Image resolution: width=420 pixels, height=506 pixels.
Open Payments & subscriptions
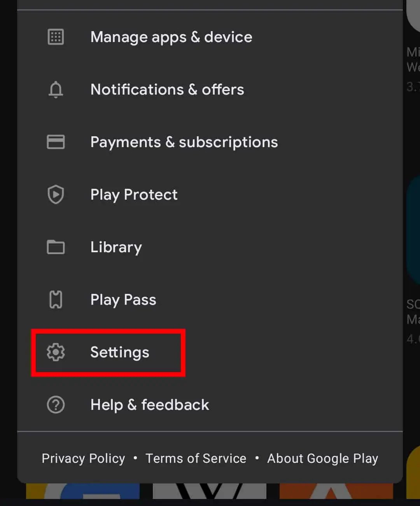pyautogui.click(x=184, y=142)
